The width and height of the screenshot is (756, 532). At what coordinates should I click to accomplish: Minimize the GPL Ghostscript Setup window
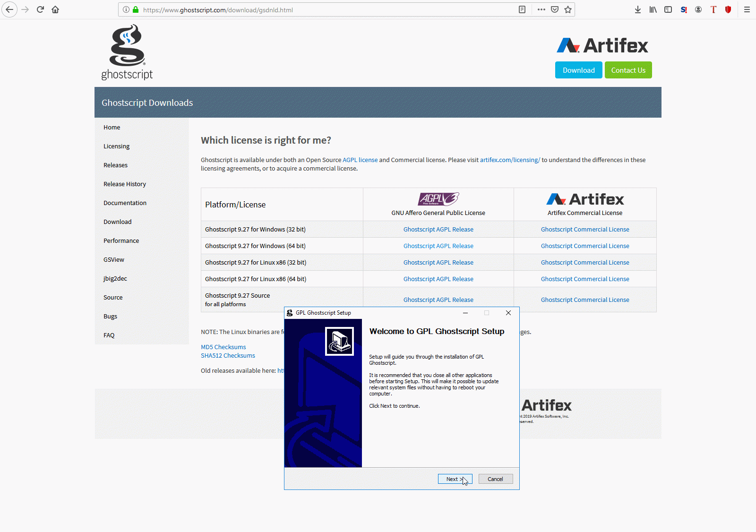[x=465, y=313]
